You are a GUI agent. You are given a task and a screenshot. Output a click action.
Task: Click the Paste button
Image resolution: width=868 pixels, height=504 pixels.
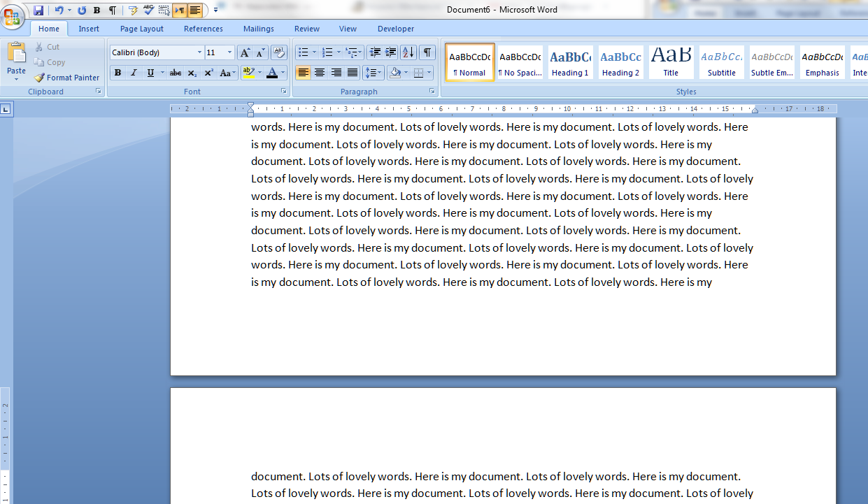tap(16, 62)
